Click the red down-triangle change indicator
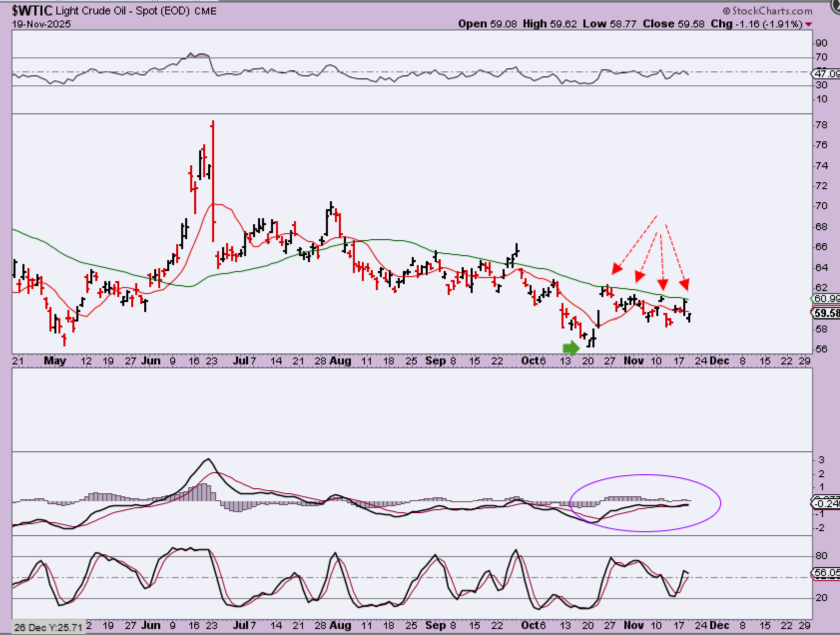This screenshot has height=635, width=840. click(x=809, y=24)
